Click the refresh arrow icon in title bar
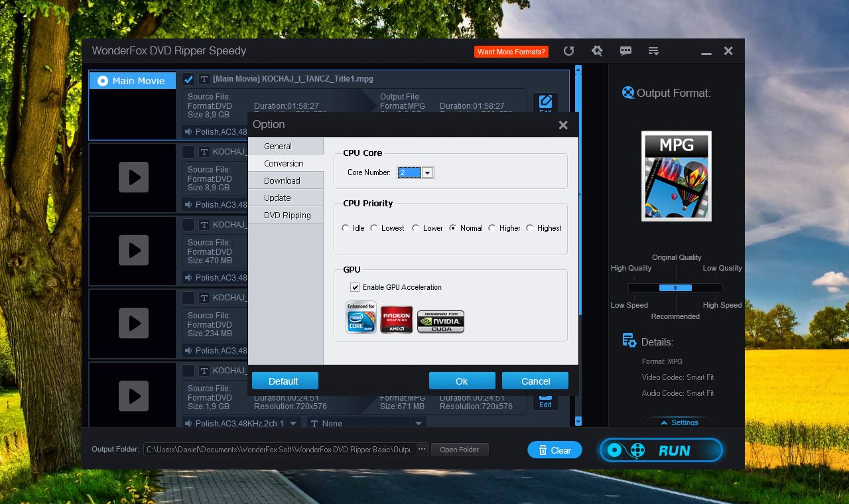This screenshot has height=504, width=849. (568, 51)
